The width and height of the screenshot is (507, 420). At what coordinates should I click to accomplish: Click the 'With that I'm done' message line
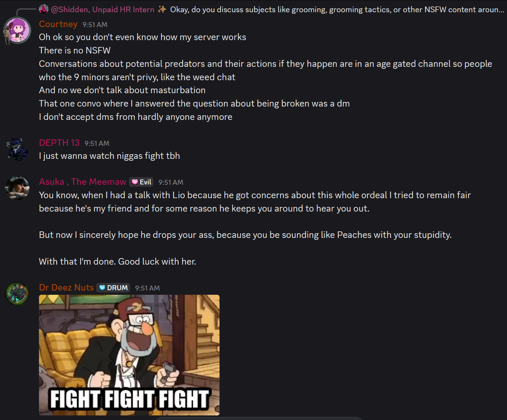[118, 262]
